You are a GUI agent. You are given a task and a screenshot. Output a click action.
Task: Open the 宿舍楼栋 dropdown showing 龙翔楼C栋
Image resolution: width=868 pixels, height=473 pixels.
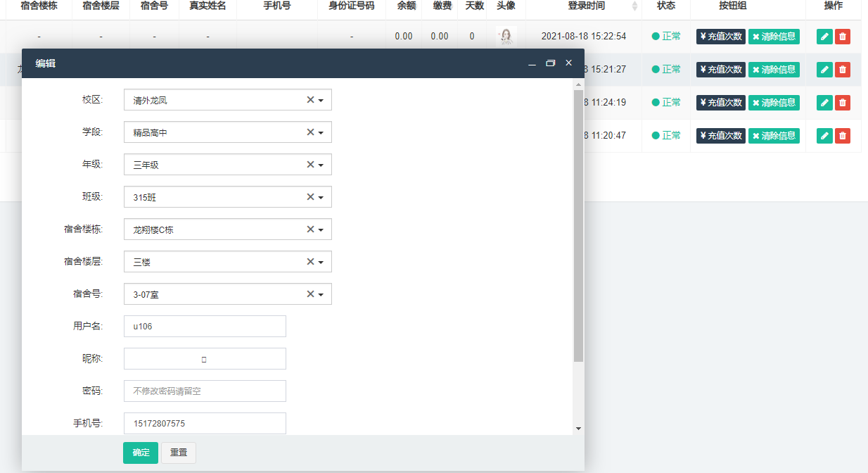pyautogui.click(x=321, y=230)
